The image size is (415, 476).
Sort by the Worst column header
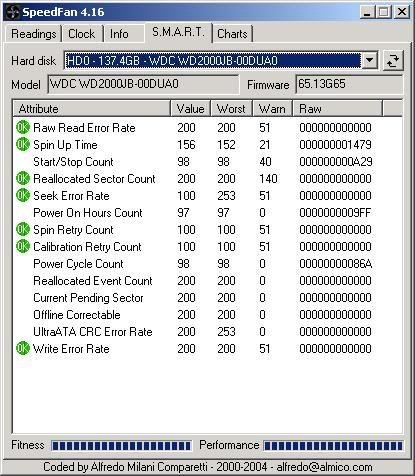coord(231,109)
